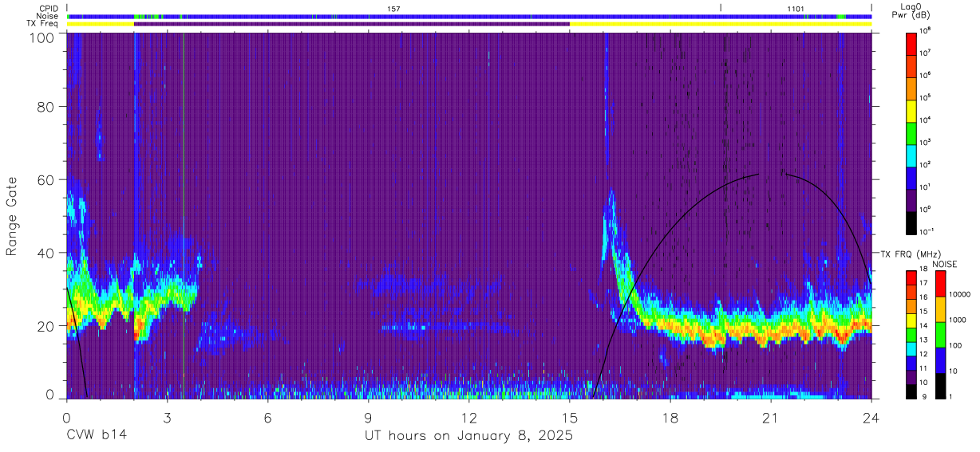Click the 100 tick on the Range Gate axis

(41, 37)
